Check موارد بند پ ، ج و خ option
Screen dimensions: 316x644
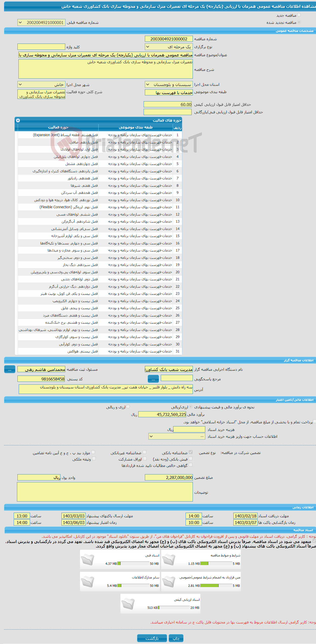click(x=93, y=452)
